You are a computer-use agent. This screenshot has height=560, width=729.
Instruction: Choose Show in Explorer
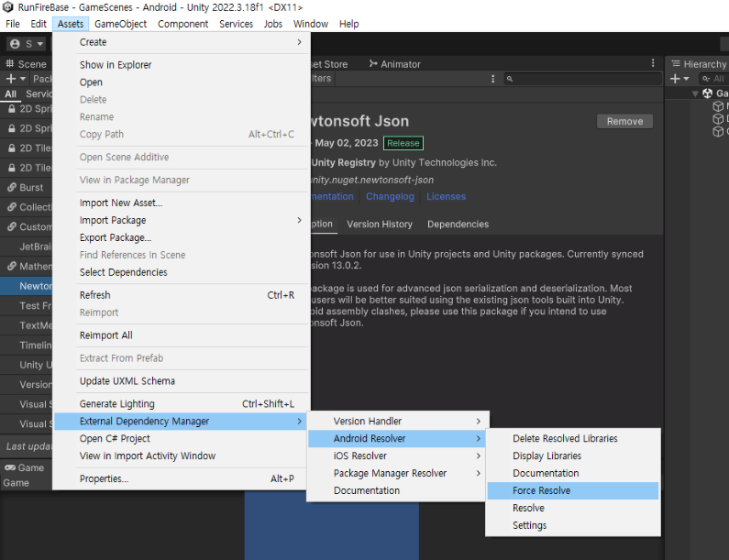[x=181, y=64]
